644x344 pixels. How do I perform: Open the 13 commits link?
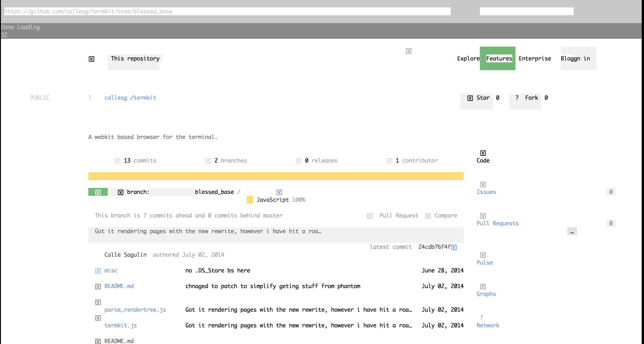tap(140, 160)
